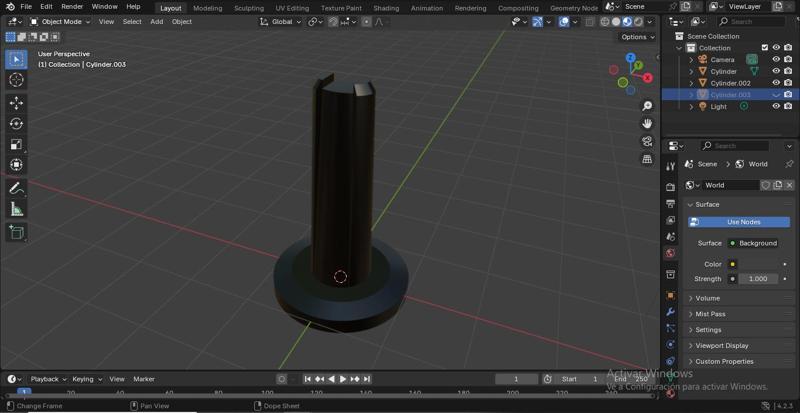This screenshot has width=800, height=413.
Task: Select the Move tool
Action: tap(16, 103)
